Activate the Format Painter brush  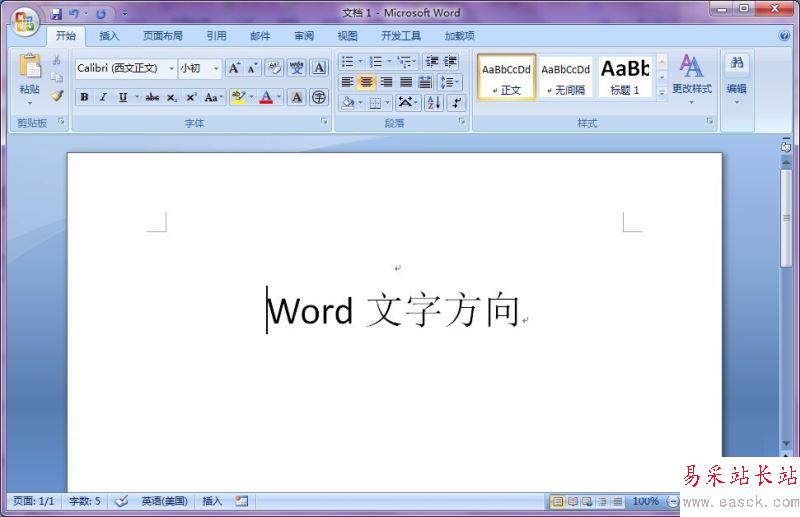[x=57, y=95]
